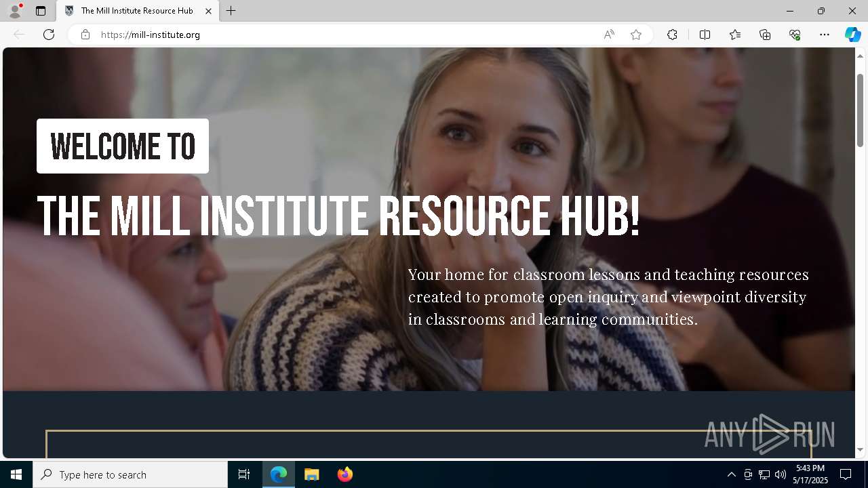Open the Extensions menu

672,35
